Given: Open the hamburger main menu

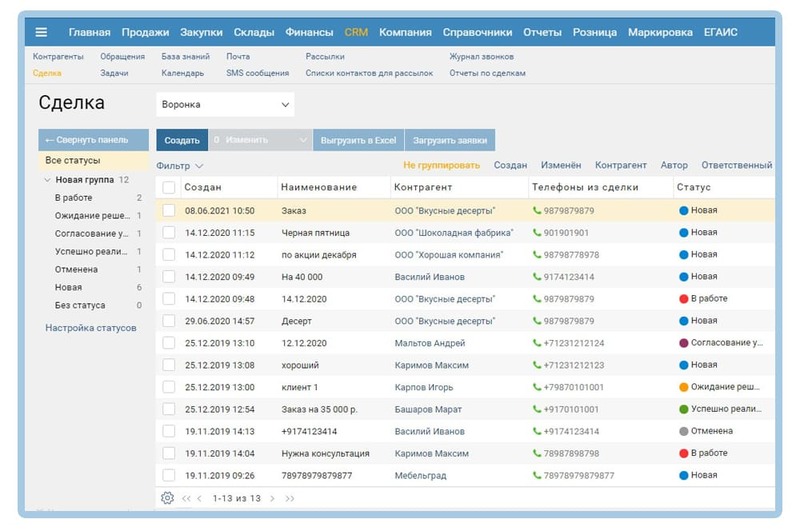Looking at the screenshot, I should pos(41,32).
